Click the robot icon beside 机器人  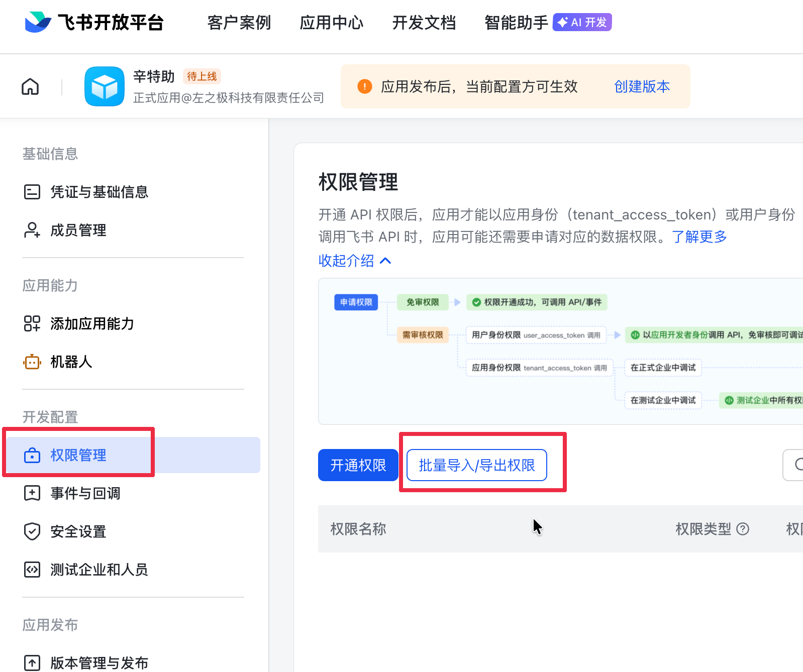click(x=32, y=362)
